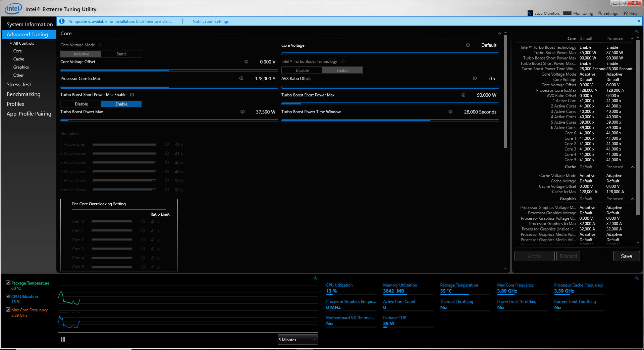Click the Help question mark icon
Image resolution: width=644 pixels, height=350 pixels.
click(x=626, y=13)
